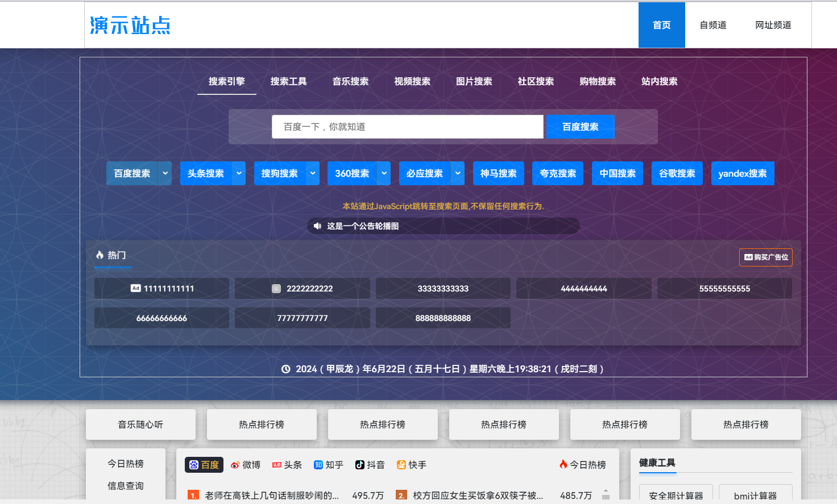Open the 55555555555 link

point(724,288)
